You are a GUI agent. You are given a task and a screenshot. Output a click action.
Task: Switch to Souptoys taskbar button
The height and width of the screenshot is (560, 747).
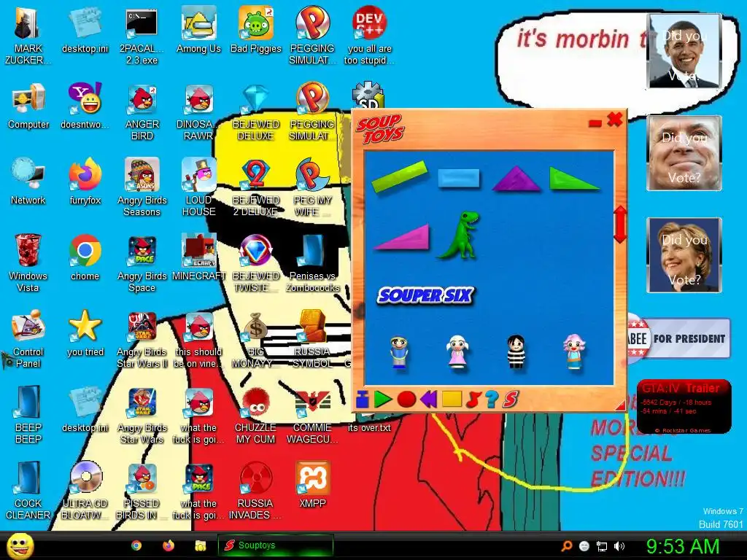[x=275, y=545]
